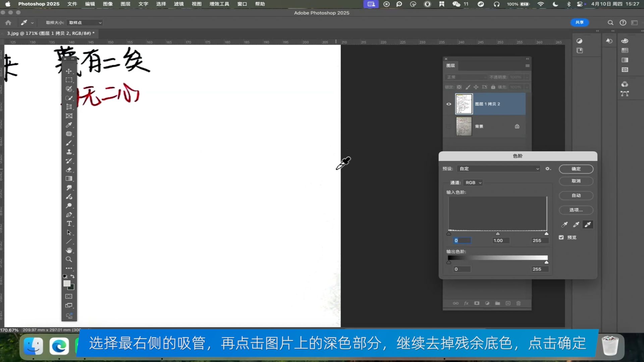Image resolution: width=644 pixels, height=362 pixels.
Task: Click the 取消 button in Levels
Action: 576,181
